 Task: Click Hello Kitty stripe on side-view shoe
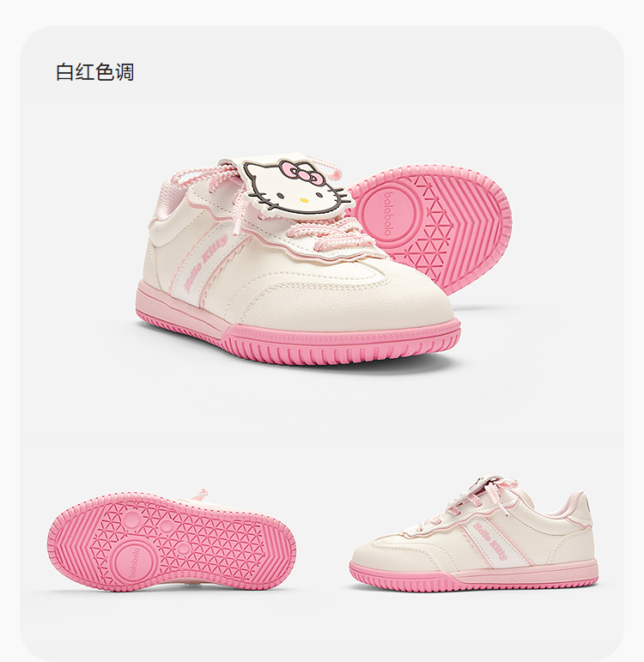pos(489,539)
